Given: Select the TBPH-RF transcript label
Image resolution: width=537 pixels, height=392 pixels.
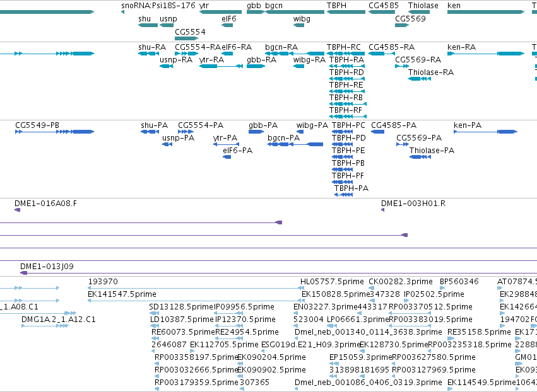Looking at the screenshot, I should (x=346, y=110).
